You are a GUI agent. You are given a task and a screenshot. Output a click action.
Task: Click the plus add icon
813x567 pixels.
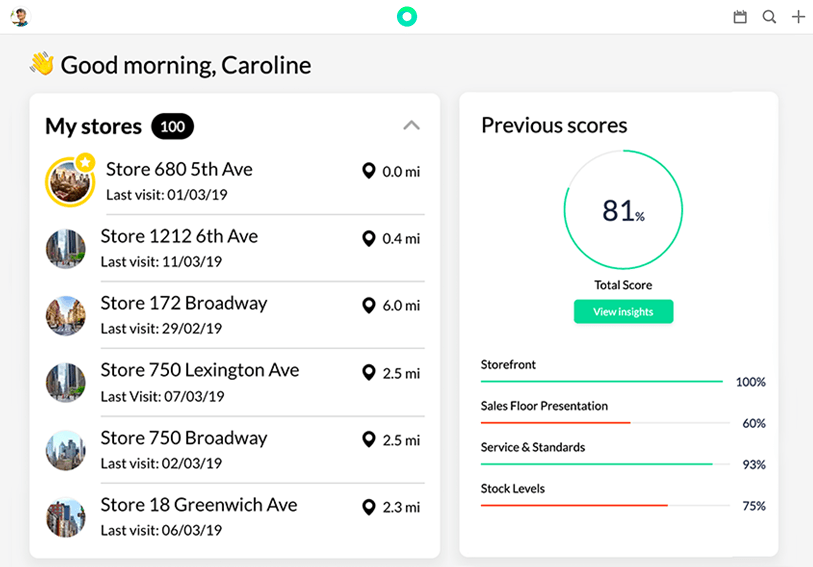point(798,17)
